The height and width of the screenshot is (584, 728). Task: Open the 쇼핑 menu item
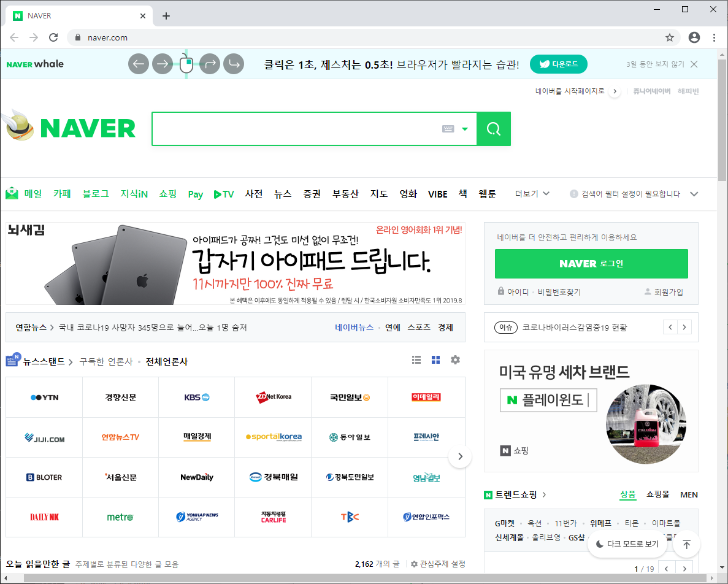(x=167, y=194)
